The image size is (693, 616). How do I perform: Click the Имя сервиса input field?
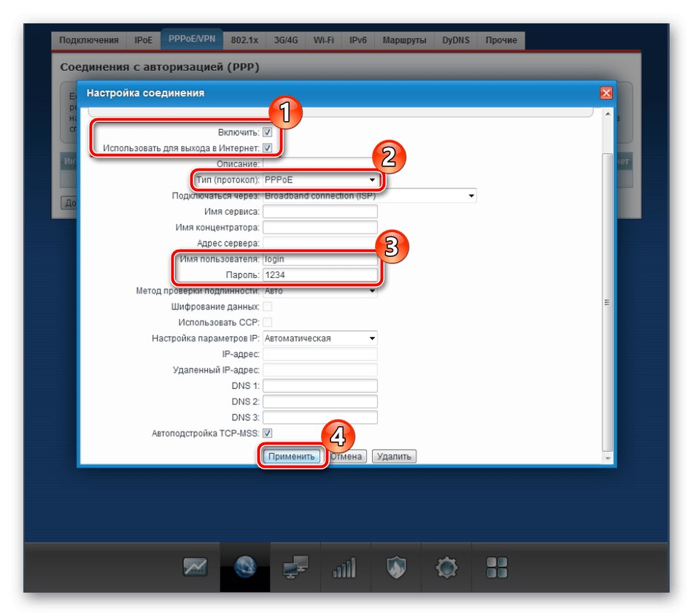pyautogui.click(x=320, y=212)
